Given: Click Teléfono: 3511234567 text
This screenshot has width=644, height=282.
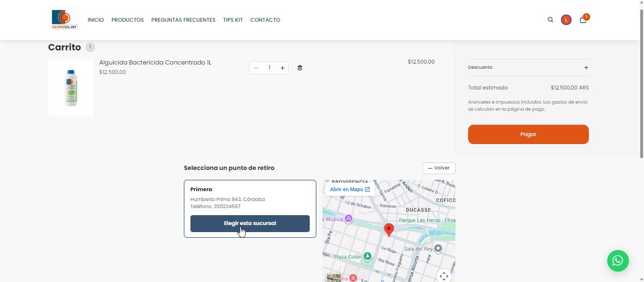Looking at the screenshot, I should (215, 206).
